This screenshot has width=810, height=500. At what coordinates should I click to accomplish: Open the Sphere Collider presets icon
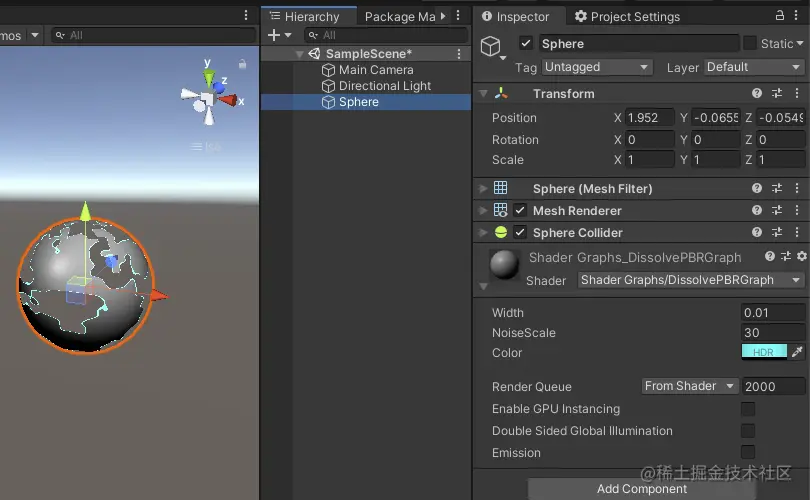(x=777, y=232)
